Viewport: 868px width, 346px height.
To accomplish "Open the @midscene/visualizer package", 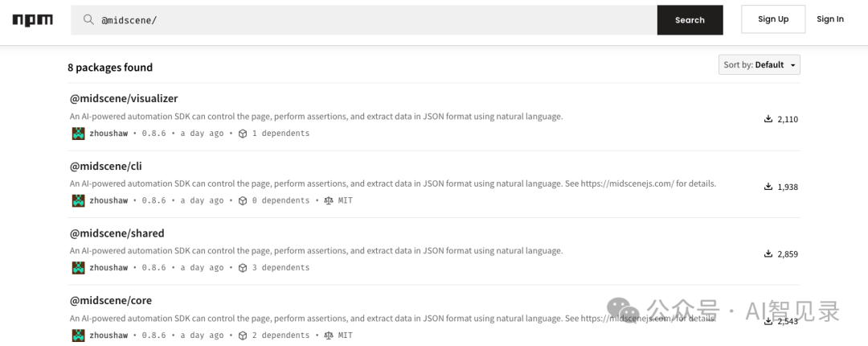I will click(x=124, y=99).
